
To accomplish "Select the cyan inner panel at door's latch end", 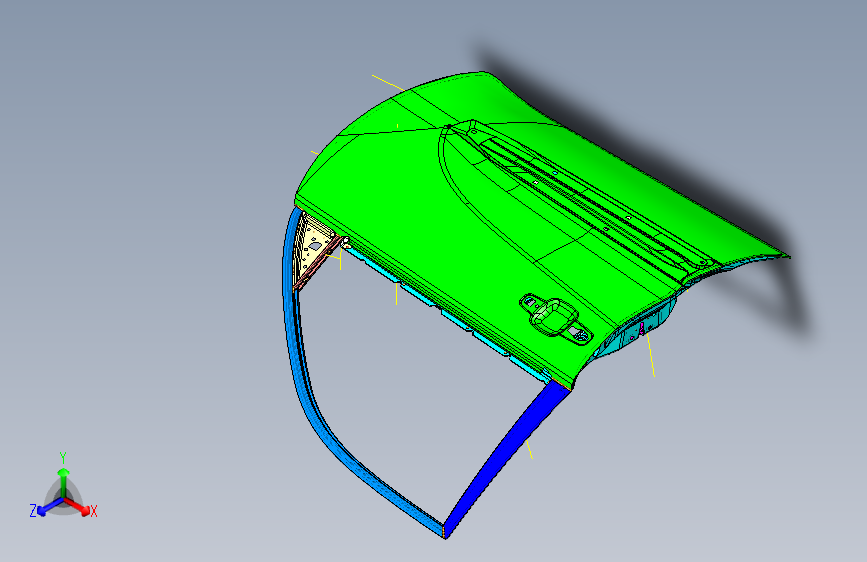I will coord(636,330).
